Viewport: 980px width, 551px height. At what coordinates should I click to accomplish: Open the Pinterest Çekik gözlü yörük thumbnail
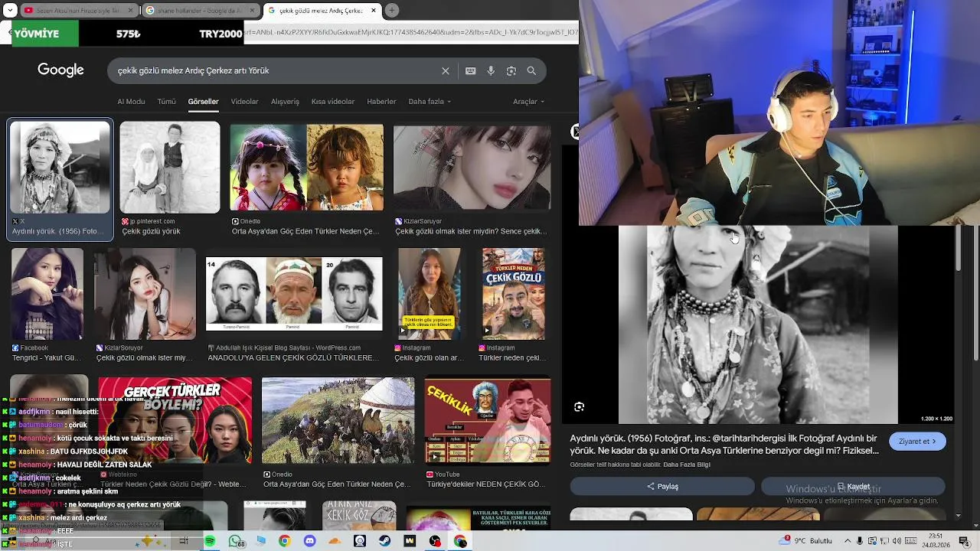[x=170, y=168]
